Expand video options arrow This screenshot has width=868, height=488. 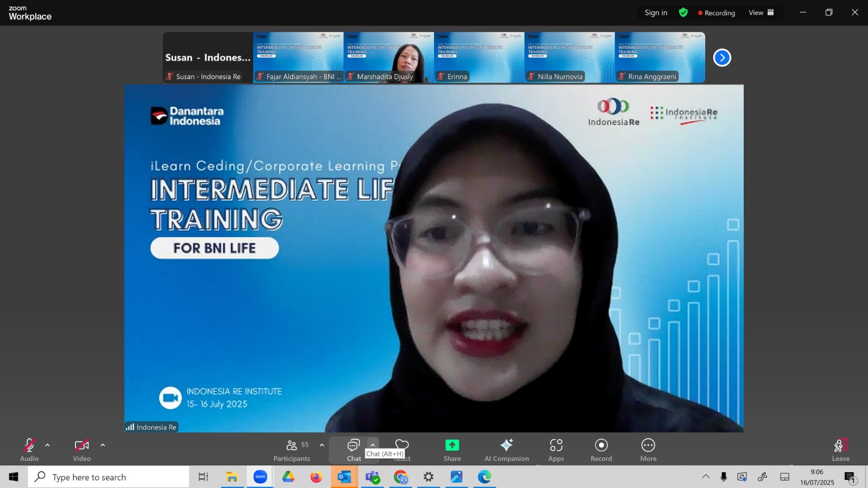point(103,445)
